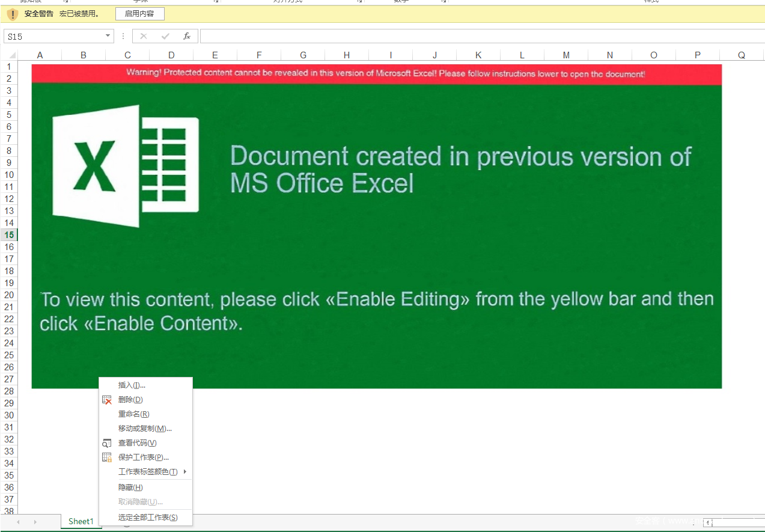Click the Protect Sheet lock icon
Viewport: 765px width, 532px height.
point(107,457)
